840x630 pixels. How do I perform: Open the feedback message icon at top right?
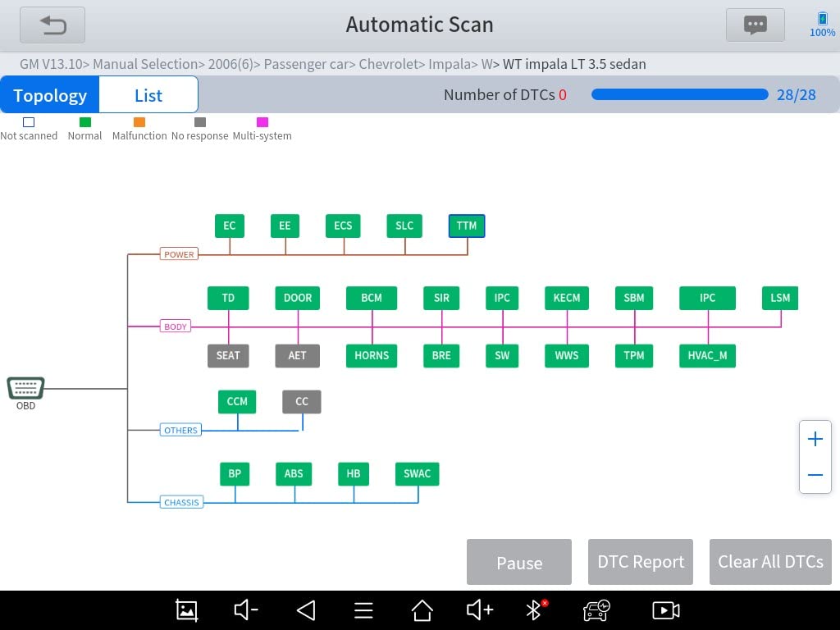pyautogui.click(x=754, y=25)
